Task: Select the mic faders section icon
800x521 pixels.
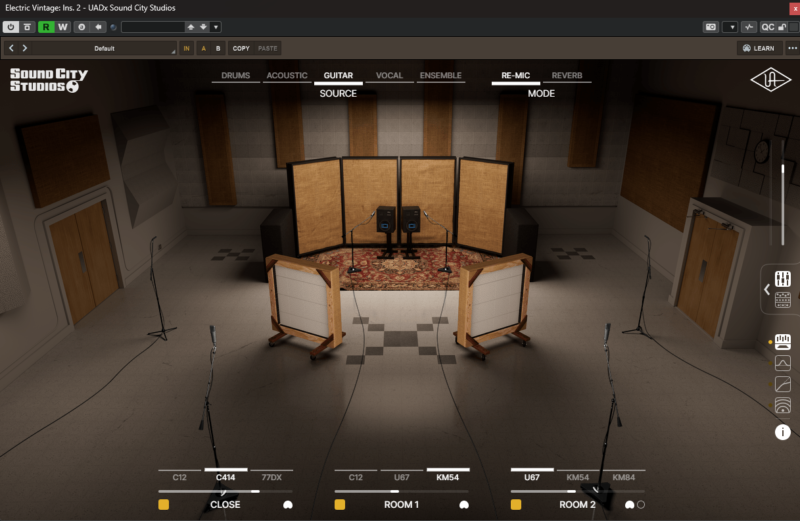Action: (x=783, y=342)
